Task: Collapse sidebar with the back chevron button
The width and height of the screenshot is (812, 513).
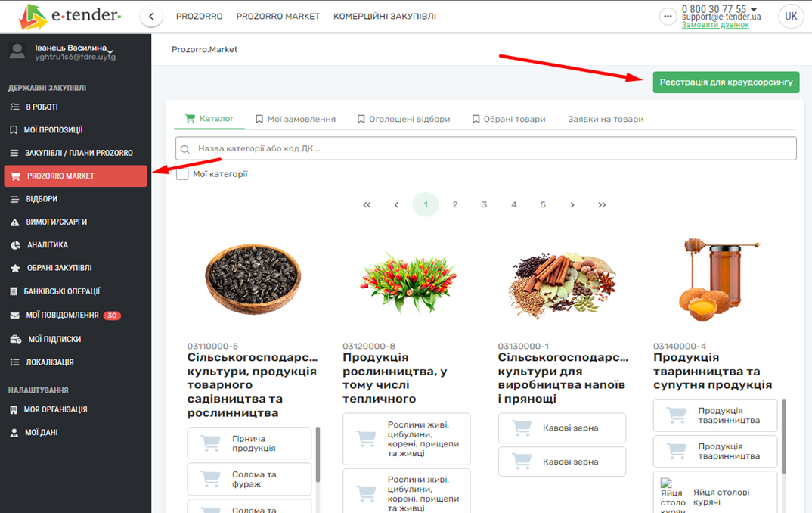Action: pos(151,17)
